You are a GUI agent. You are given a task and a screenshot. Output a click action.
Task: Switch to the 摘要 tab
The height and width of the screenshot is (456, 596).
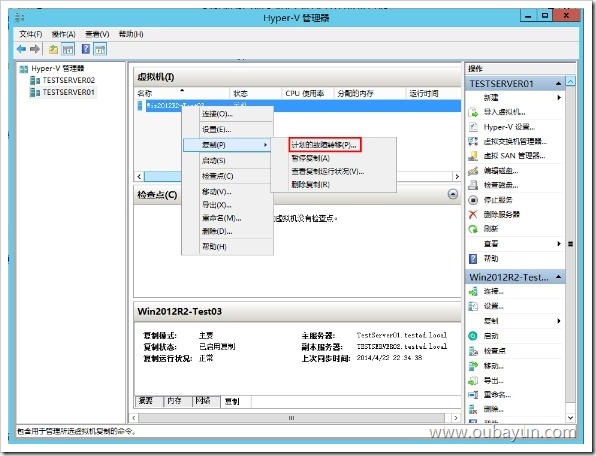pos(149,401)
